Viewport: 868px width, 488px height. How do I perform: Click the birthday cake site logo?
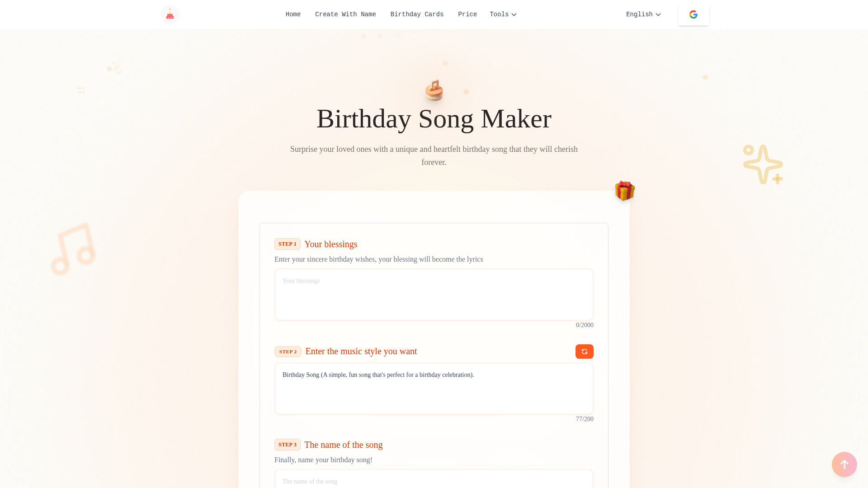(x=170, y=14)
